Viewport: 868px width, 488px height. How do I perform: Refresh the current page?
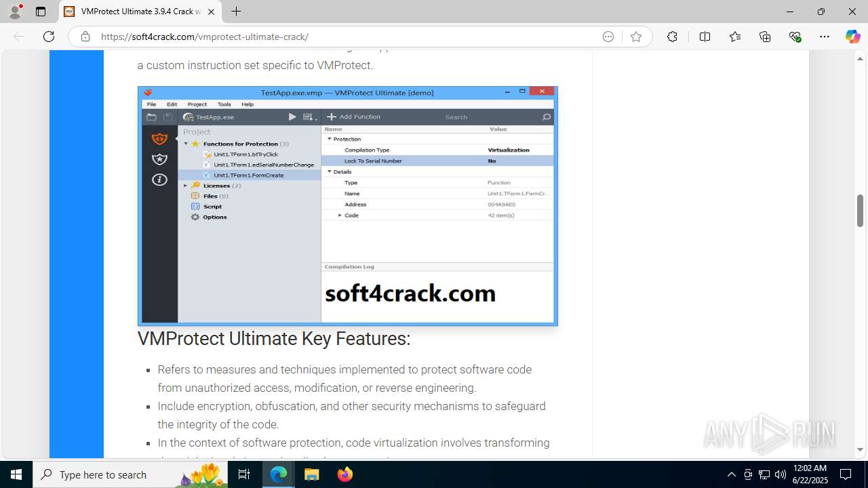tap(49, 37)
